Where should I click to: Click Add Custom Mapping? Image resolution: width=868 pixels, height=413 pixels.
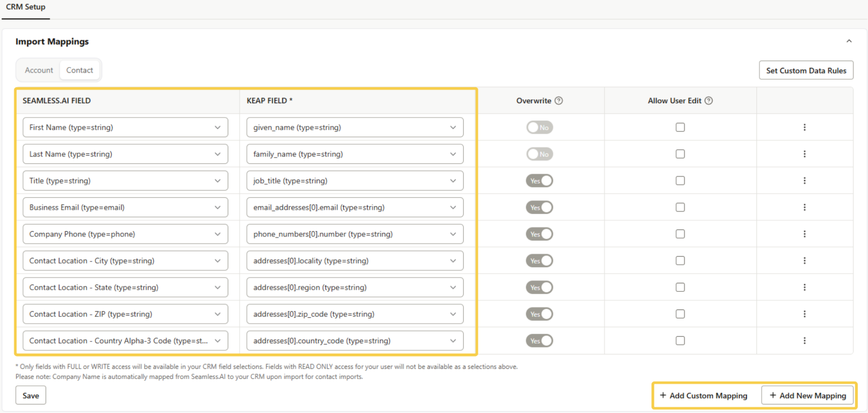tap(704, 396)
